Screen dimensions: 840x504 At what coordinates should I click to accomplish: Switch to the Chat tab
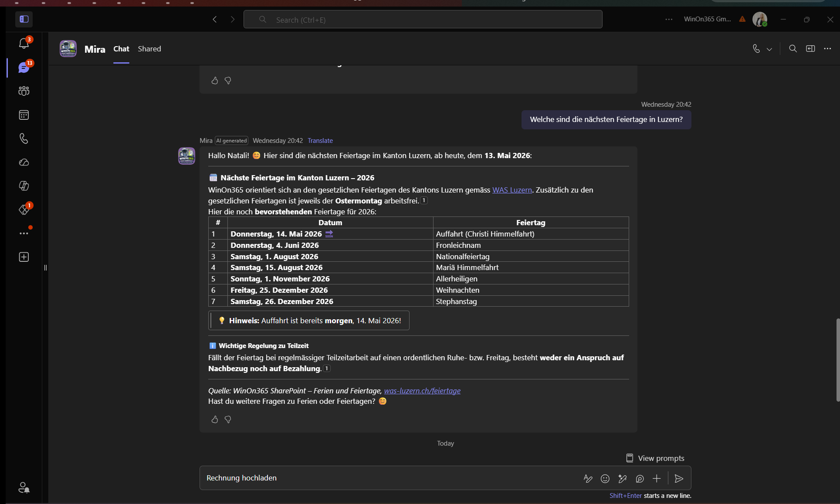(x=121, y=49)
